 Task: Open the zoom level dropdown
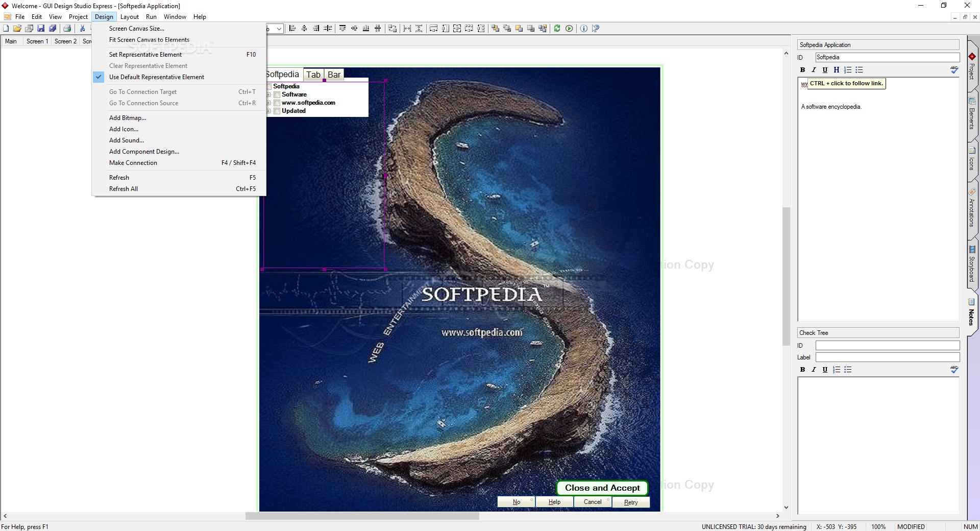point(279,29)
